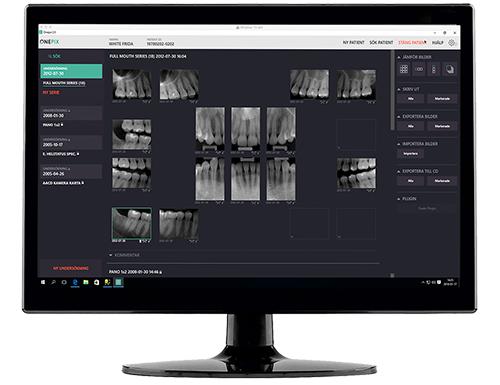Select the vertical stacked compare icon

pos(434,69)
